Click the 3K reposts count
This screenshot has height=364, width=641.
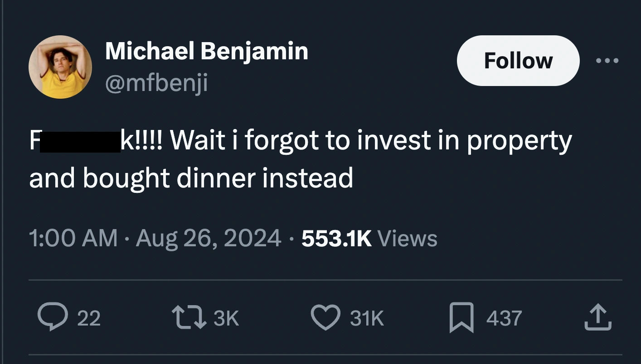click(x=226, y=318)
